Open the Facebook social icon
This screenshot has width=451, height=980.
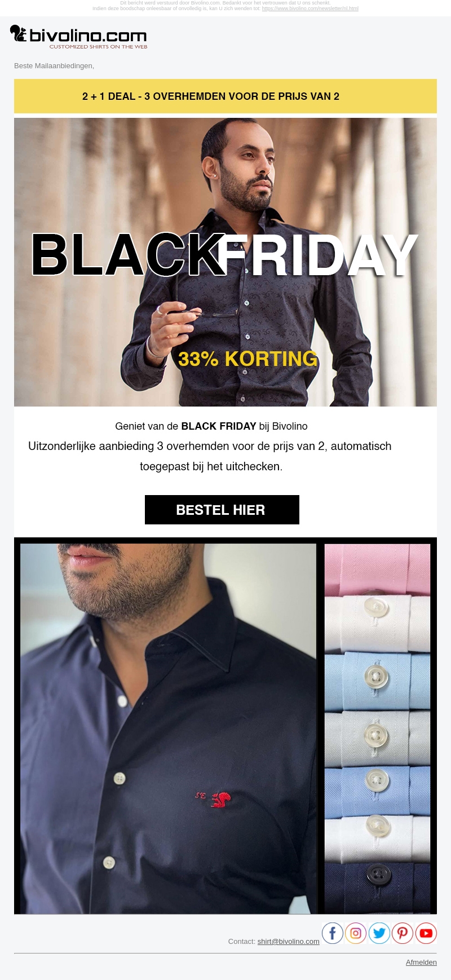[333, 933]
